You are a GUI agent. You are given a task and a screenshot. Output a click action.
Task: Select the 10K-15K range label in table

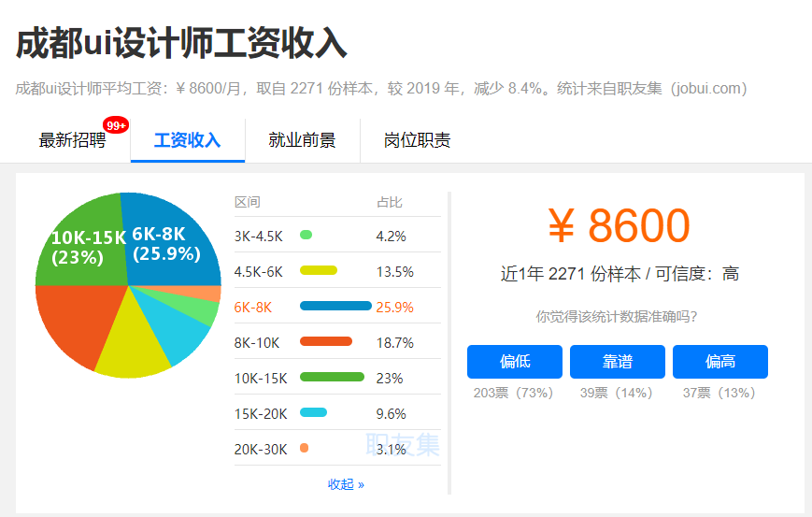[261, 378]
